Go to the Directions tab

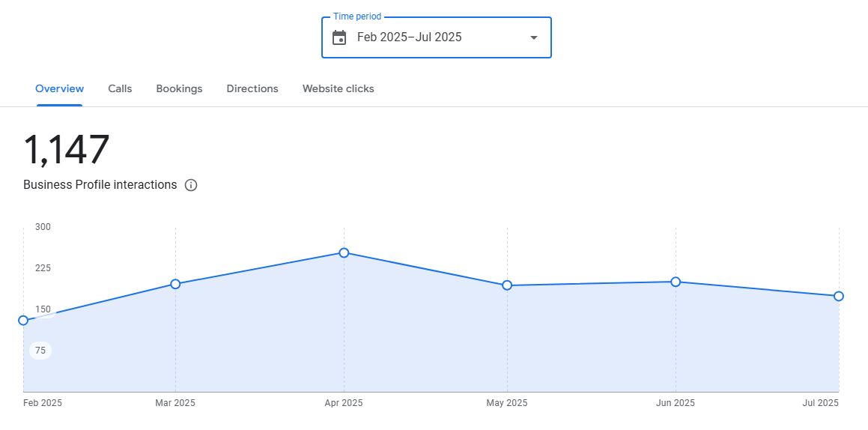click(x=252, y=88)
